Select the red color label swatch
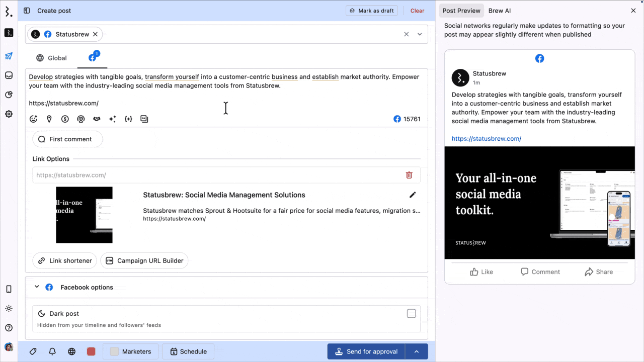 [91, 351]
